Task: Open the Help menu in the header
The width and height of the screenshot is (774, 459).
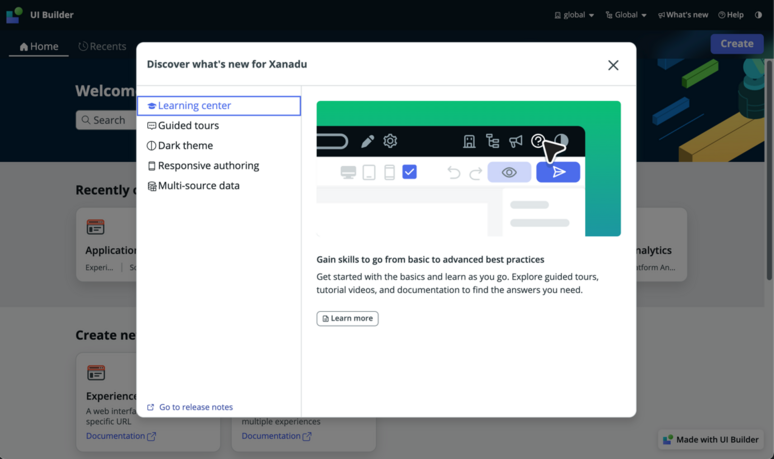Action: tap(731, 15)
